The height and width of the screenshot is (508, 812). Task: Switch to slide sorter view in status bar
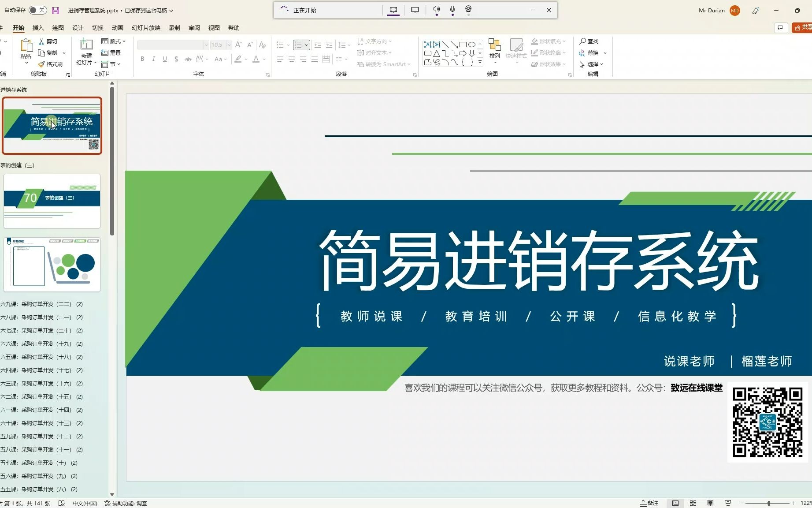(x=693, y=503)
